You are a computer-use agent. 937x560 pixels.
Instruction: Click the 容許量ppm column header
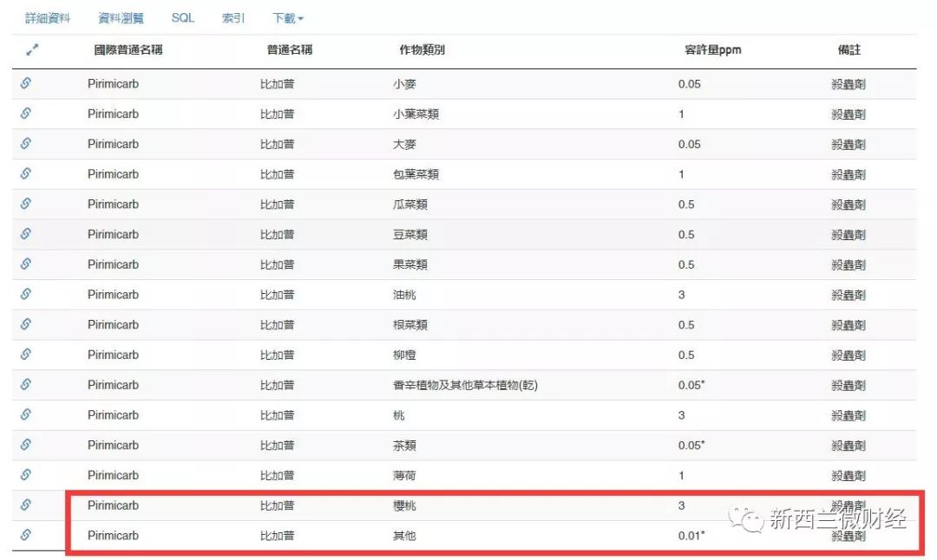coord(713,50)
